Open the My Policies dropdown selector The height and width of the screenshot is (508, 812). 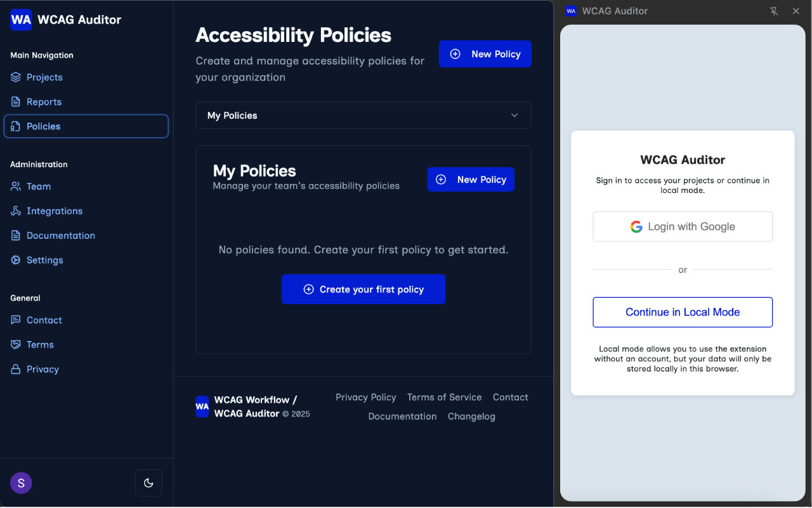point(363,116)
